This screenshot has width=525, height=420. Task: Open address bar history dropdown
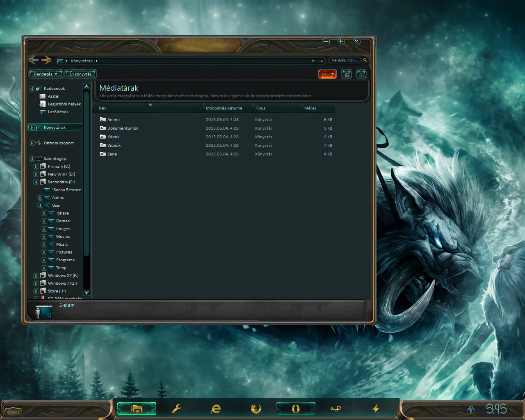[x=313, y=61]
